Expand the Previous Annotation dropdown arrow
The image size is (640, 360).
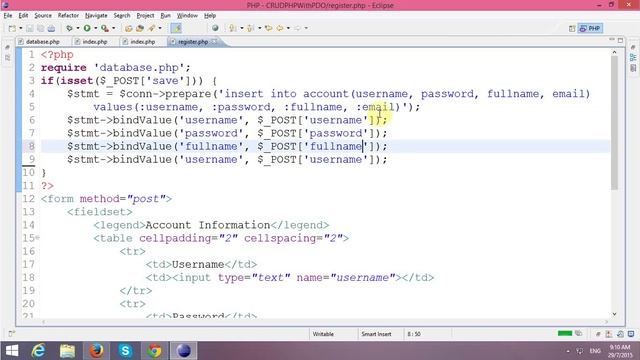[259, 28]
